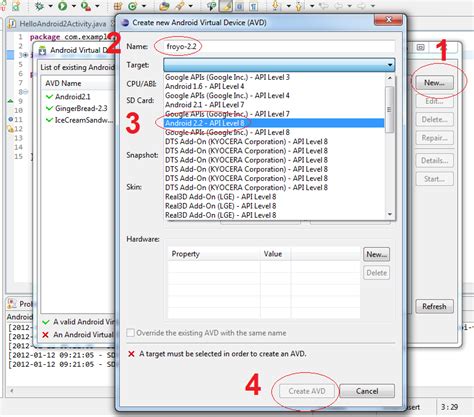Collapse the code block at line 8
This screenshot has height=417, width=474.
coord(25,92)
